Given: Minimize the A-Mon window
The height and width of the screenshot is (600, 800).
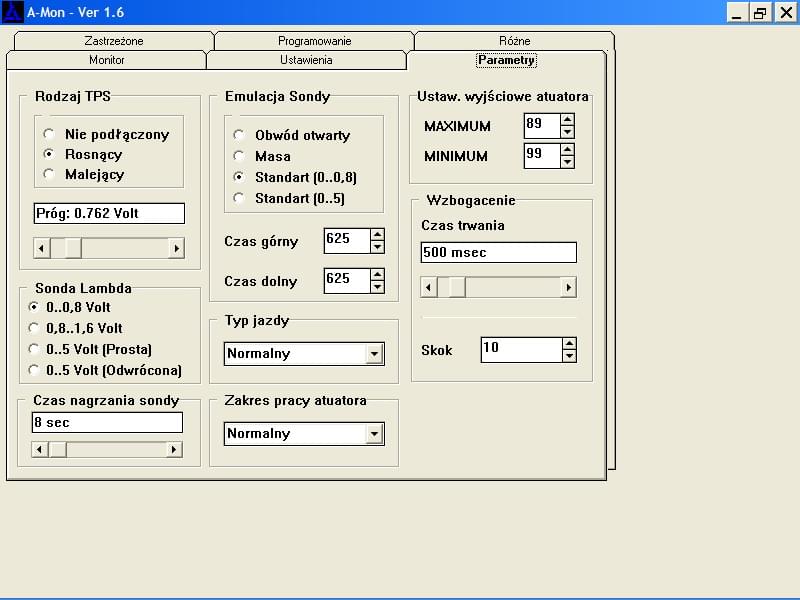Looking at the screenshot, I should tap(736, 12).
